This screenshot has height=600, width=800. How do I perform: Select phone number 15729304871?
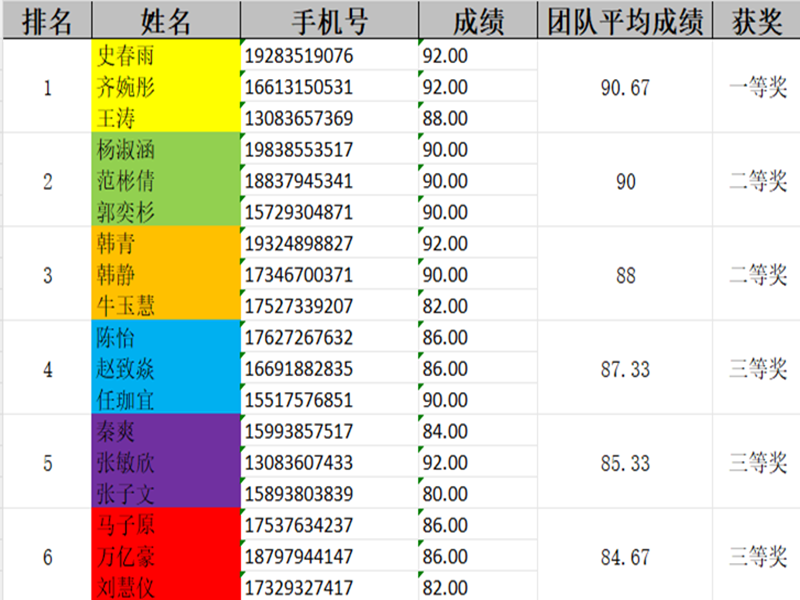click(329, 211)
